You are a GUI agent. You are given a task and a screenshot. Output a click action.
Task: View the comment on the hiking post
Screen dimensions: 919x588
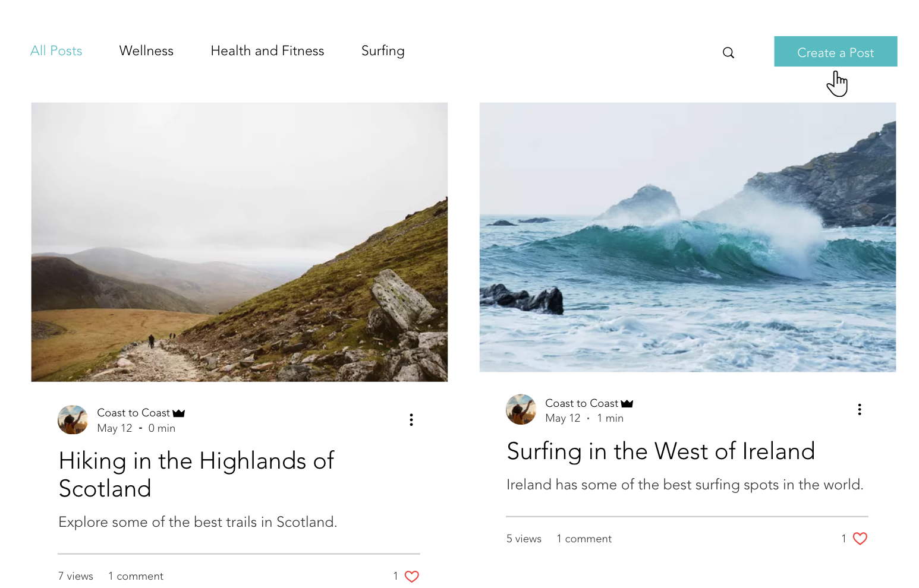coord(136,576)
